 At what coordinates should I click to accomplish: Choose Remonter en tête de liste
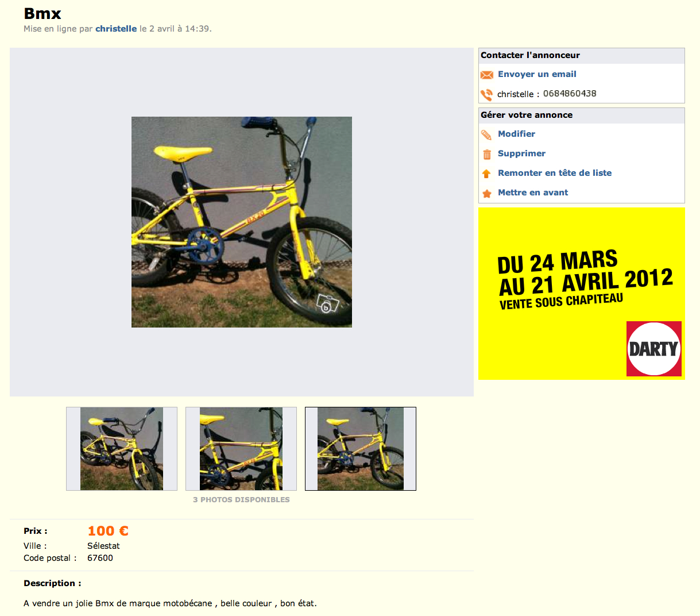pyautogui.click(x=555, y=173)
